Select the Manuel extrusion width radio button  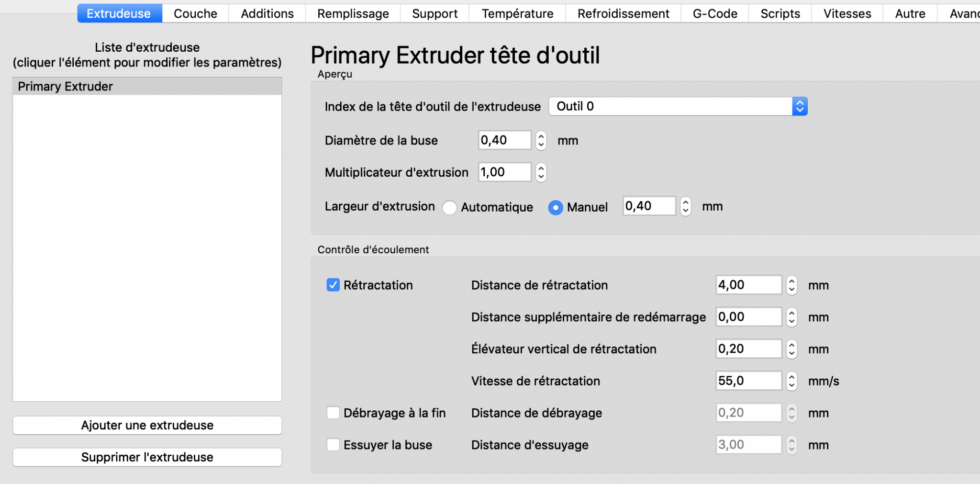(x=556, y=207)
